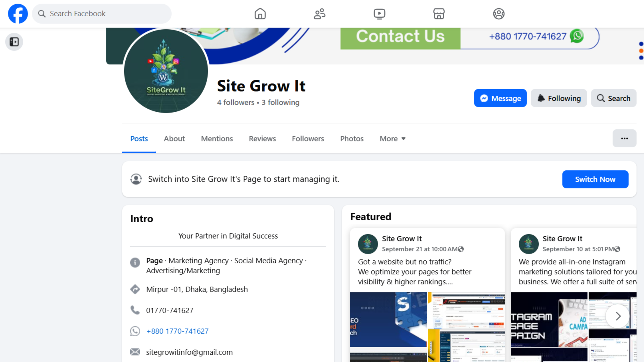Click the WhatsApp icon in cover banner

(x=577, y=36)
